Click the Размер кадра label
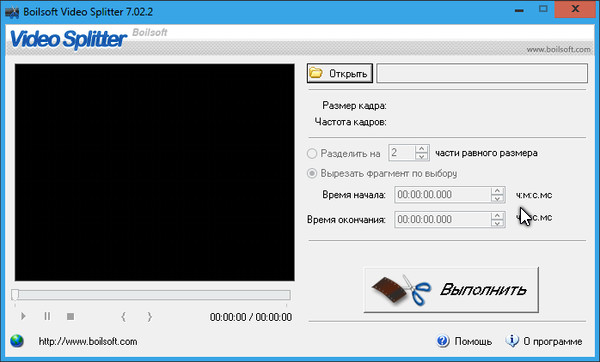 pos(354,106)
